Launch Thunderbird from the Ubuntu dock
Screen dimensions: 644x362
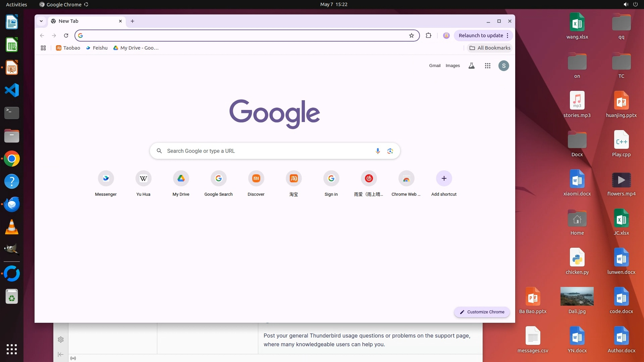tap(12, 204)
